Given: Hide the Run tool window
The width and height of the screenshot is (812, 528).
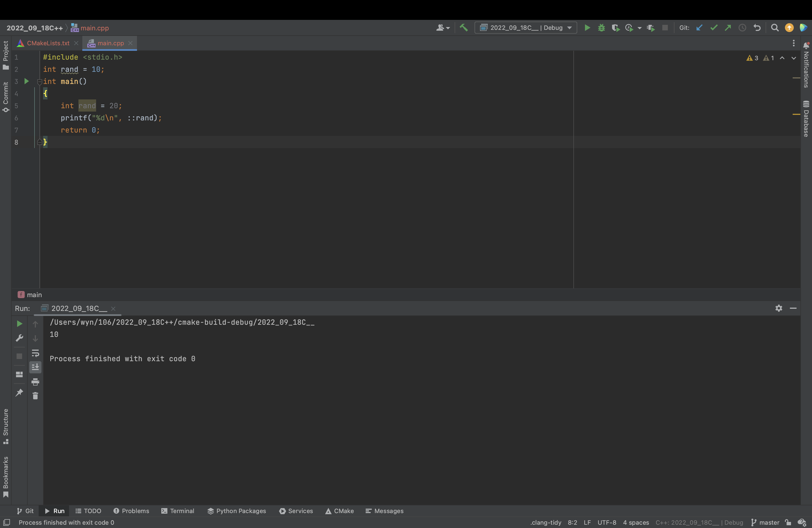Looking at the screenshot, I should (793, 308).
